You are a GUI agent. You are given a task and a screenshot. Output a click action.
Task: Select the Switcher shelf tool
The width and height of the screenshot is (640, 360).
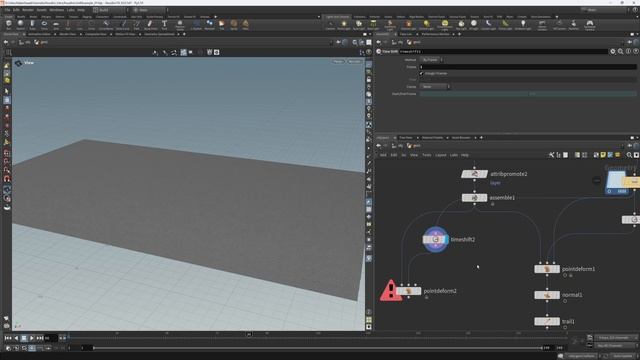573,25
